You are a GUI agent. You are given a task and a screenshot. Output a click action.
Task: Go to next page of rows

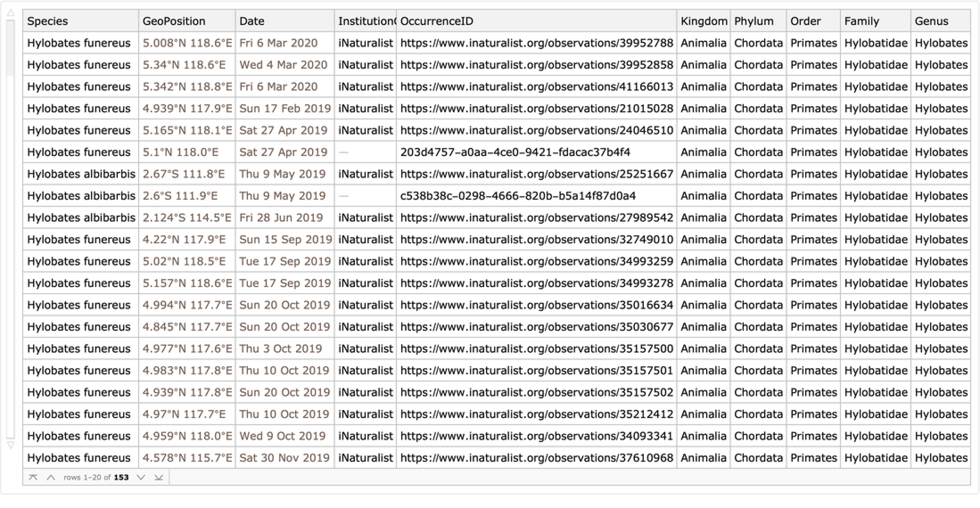click(141, 477)
